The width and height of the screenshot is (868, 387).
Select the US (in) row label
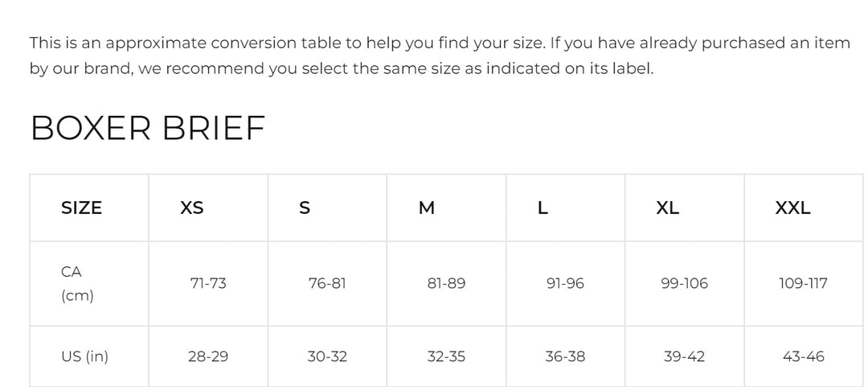[84, 356]
